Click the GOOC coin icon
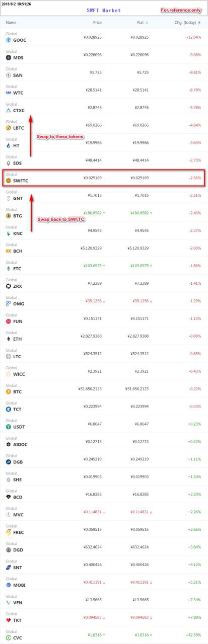Viewport: 208px width, 644px height. 9,40
